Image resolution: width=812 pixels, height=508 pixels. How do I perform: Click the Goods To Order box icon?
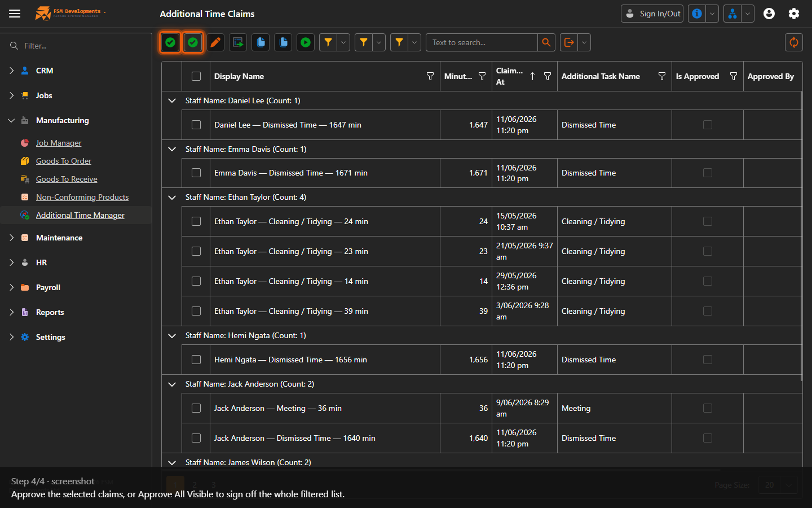tap(25, 161)
